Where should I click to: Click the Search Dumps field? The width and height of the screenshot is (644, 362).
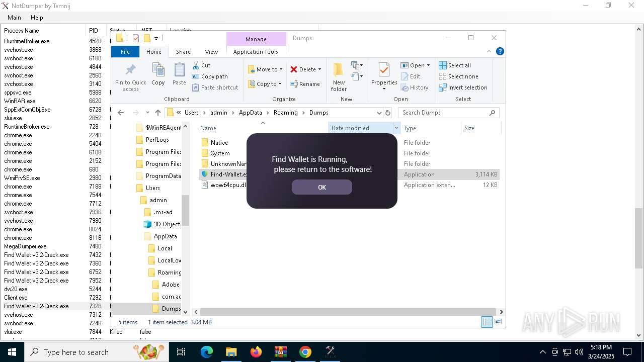(x=449, y=113)
